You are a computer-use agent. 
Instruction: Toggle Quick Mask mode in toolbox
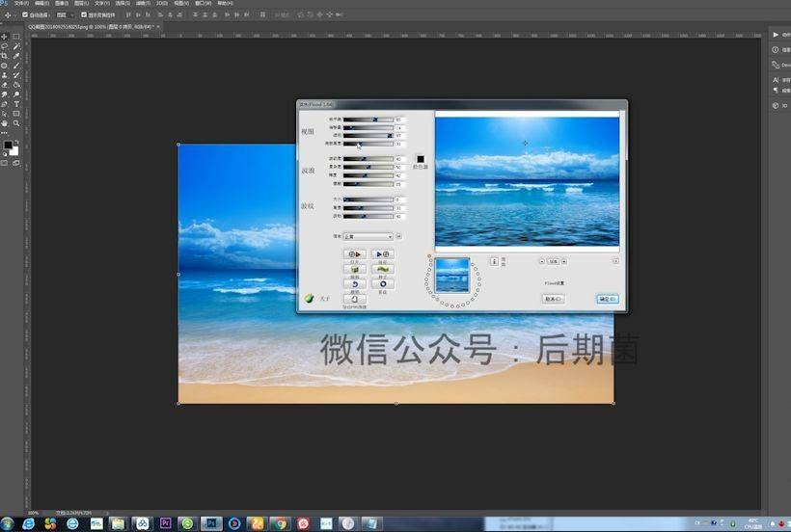5,163
